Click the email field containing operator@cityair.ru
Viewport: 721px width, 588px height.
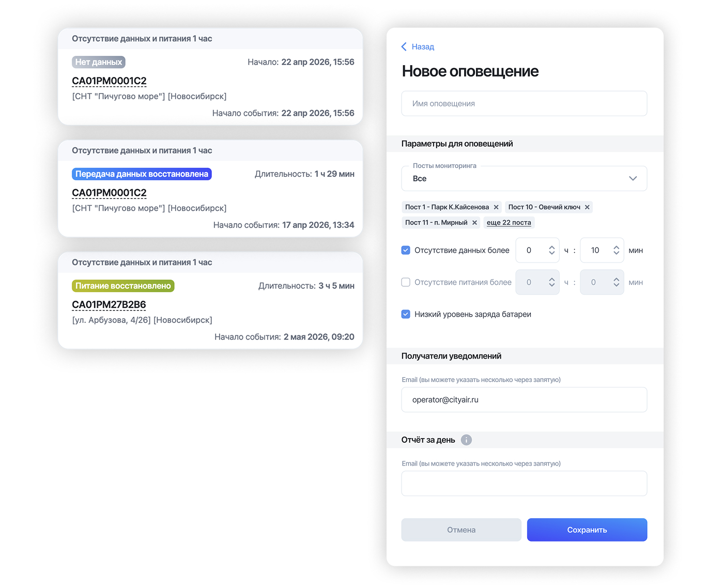pyautogui.click(x=524, y=400)
